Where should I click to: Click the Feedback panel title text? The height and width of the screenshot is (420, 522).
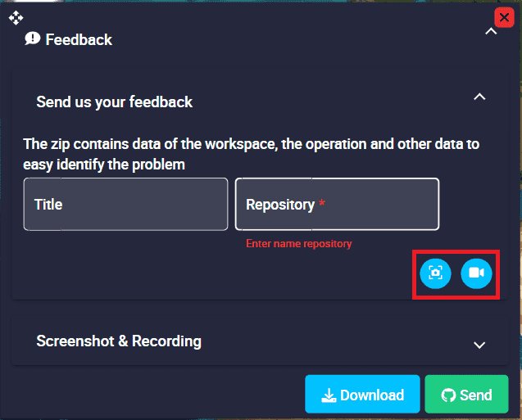(x=79, y=39)
